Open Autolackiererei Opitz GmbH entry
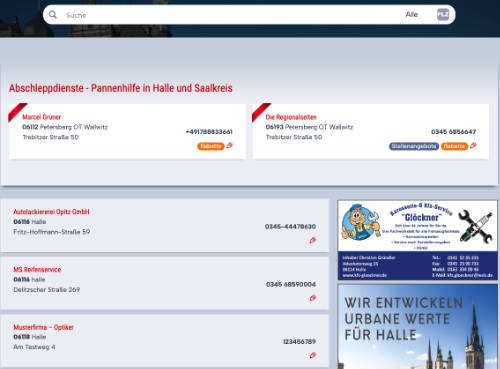Image resolution: width=500 pixels, height=369 pixels. click(51, 212)
